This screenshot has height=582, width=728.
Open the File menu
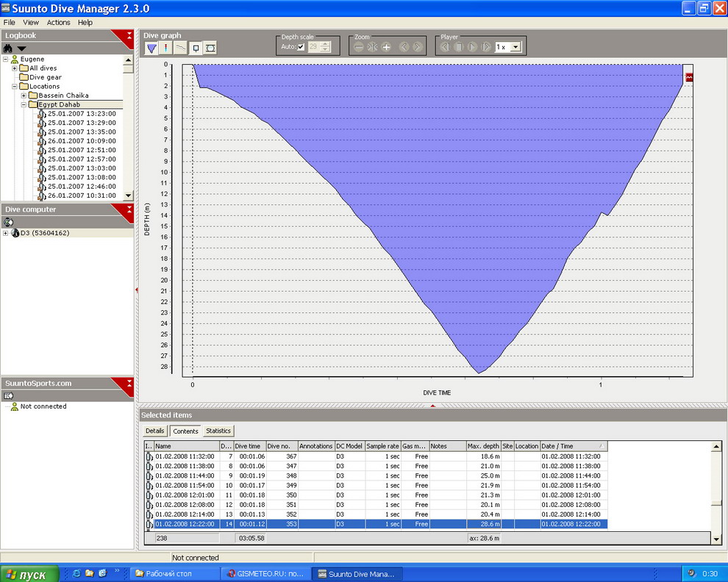(x=10, y=22)
